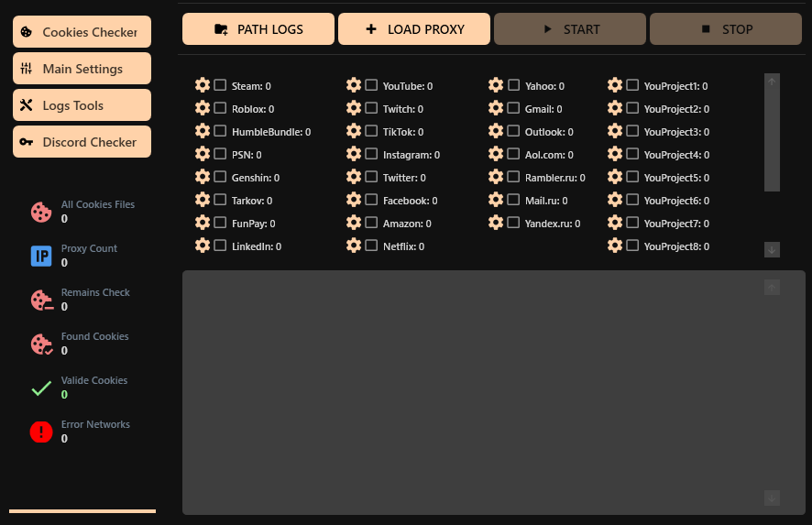Viewport: 812px width, 525px height.
Task: Tick the Roblox checkbox
Action: click(220, 108)
